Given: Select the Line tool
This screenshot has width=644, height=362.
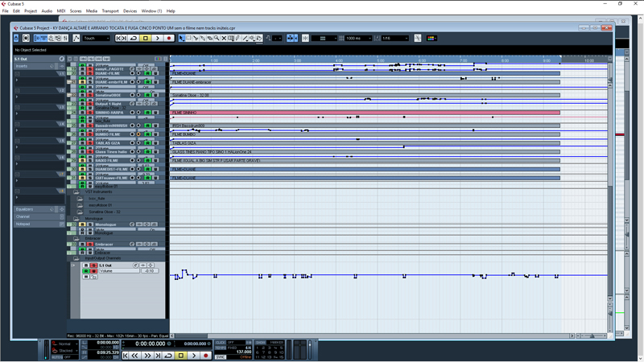Looking at the screenshot, I should (x=245, y=38).
